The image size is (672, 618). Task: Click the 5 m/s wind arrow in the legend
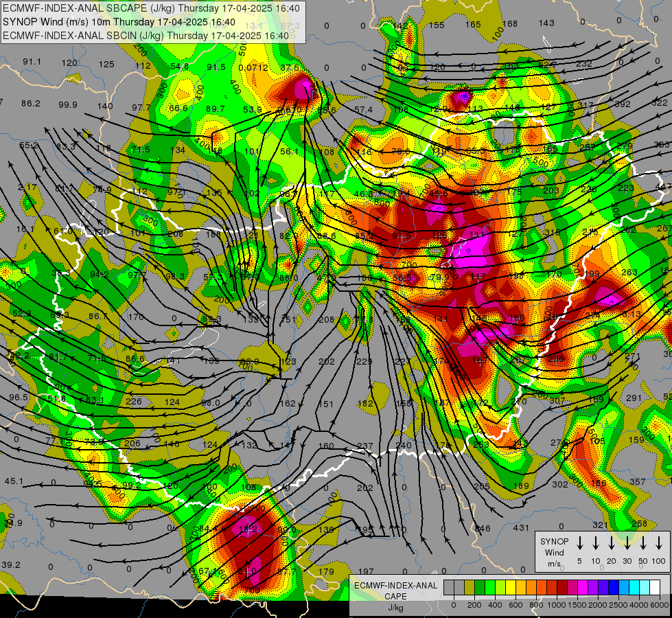pos(579,543)
